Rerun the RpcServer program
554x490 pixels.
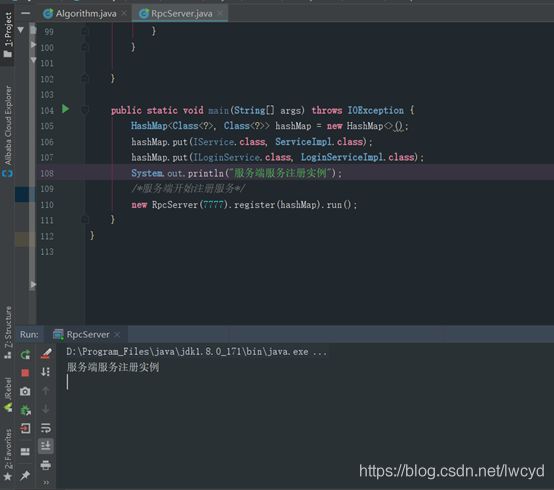pos(25,354)
